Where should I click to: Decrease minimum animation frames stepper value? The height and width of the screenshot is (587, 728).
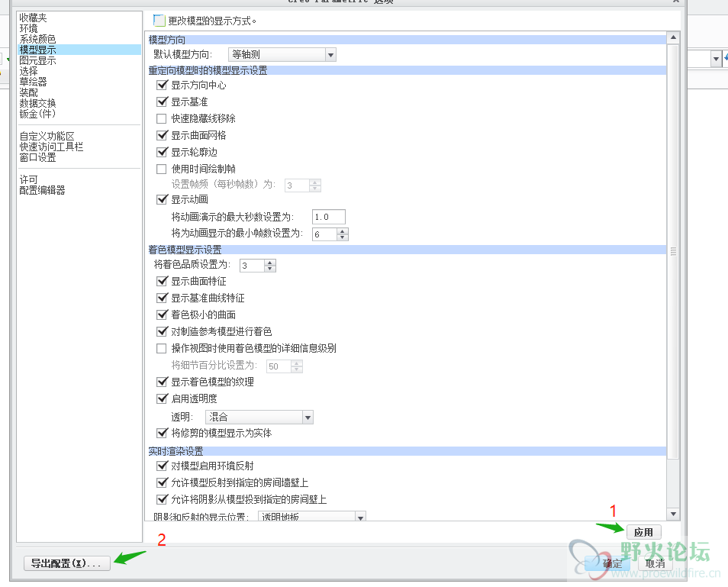[x=343, y=237]
